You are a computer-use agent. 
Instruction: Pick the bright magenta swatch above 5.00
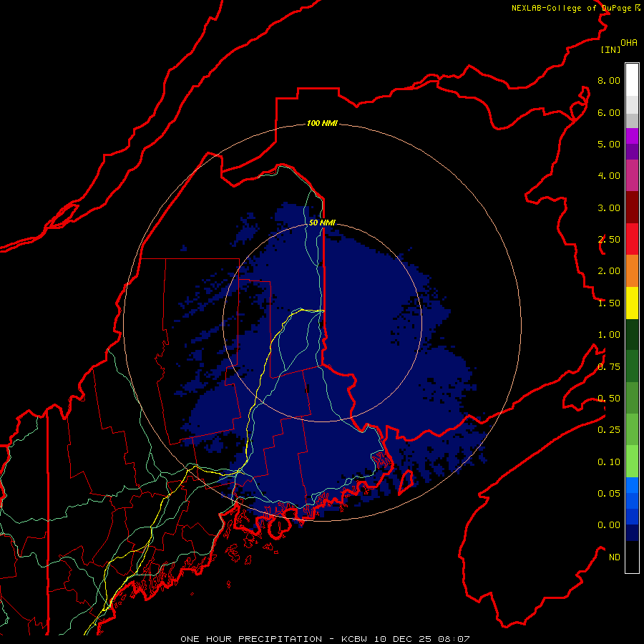tap(632, 136)
